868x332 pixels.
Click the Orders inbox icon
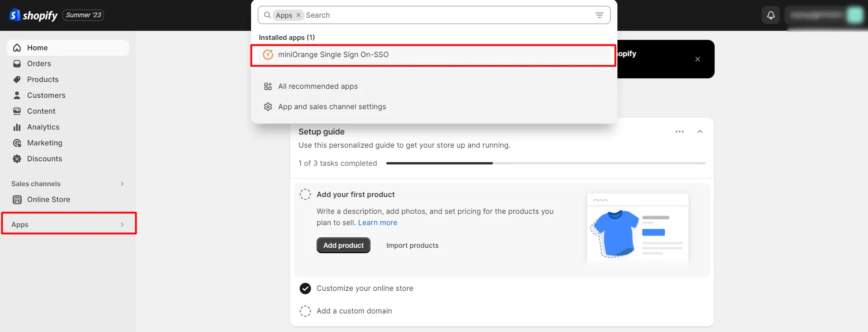pos(17,63)
